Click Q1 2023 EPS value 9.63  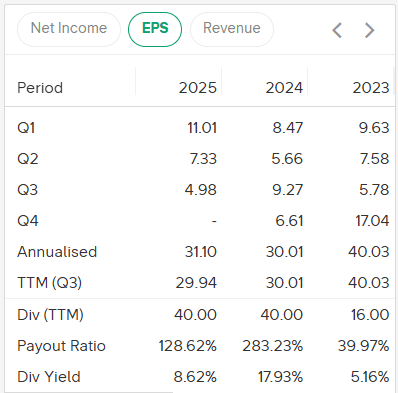[x=374, y=128]
